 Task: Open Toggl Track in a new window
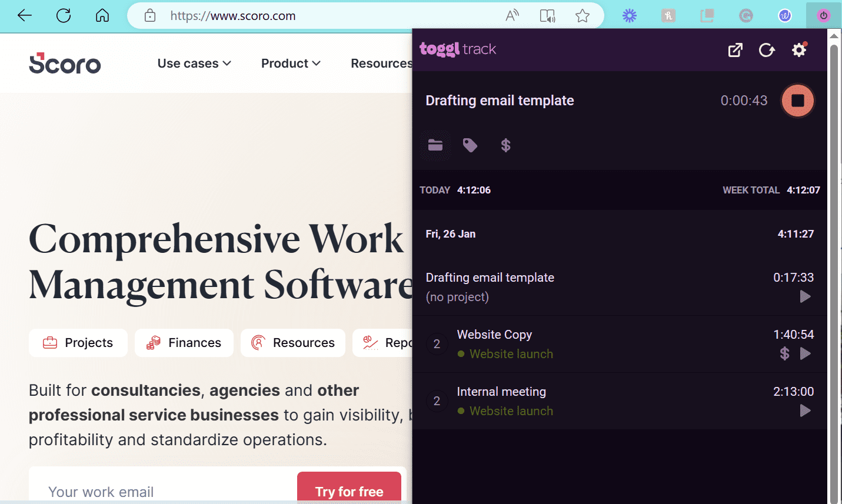coord(735,50)
